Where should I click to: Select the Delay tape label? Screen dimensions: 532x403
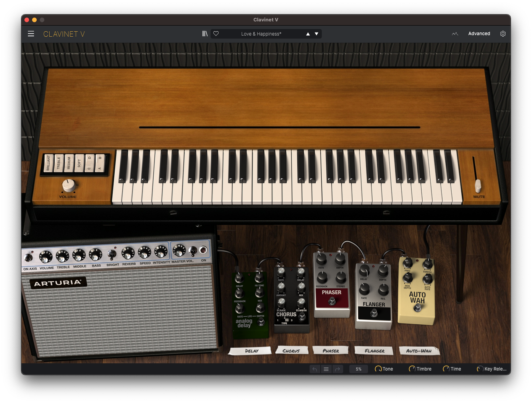click(x=250, y=351)
